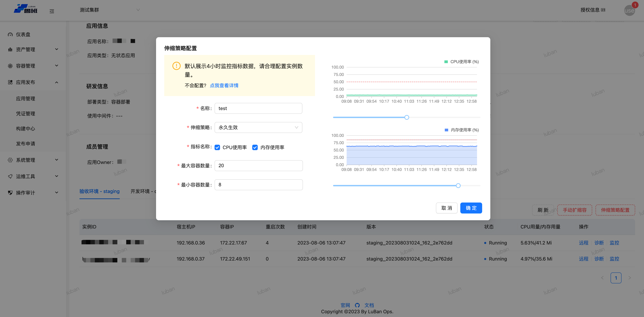The height and width of the screenshot is (317, 644).
Task: Open the GitHub icon in footer
Action: (357, 305)
